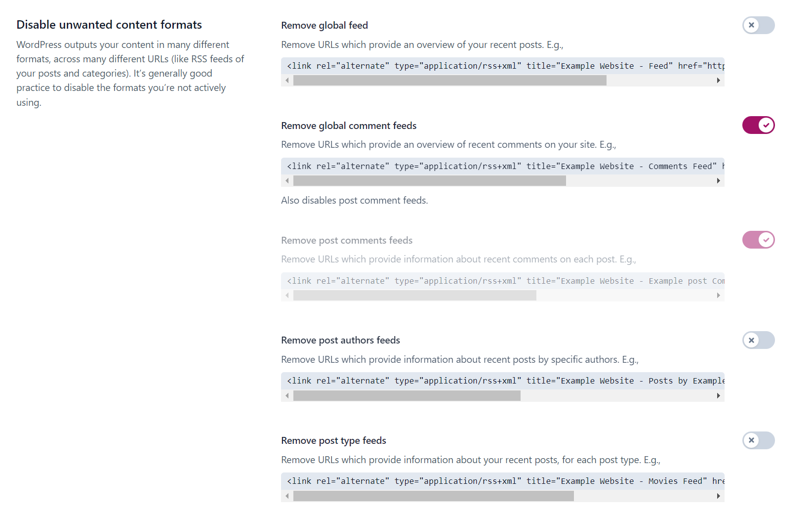
Task: Click the Disable unwanted content formats heading
Action: click(x=109, y=25)
